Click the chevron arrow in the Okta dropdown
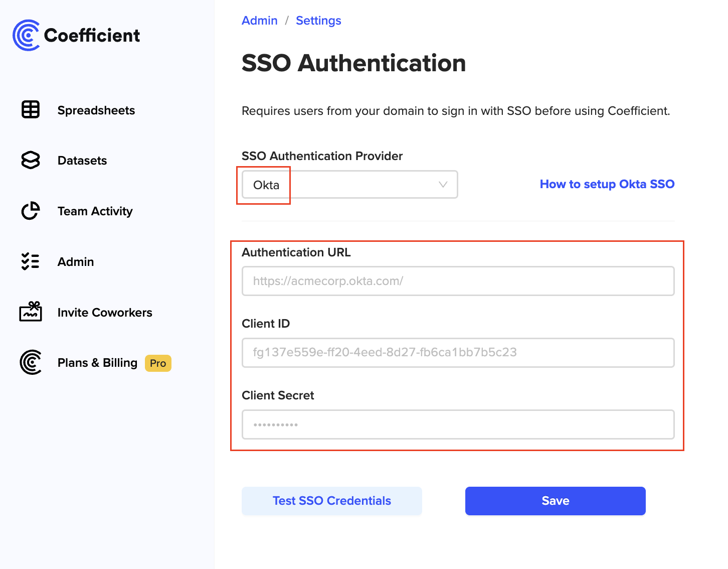The height and width of the screenshot is (569, 728). pyautogui.click(x=443, y=185)
